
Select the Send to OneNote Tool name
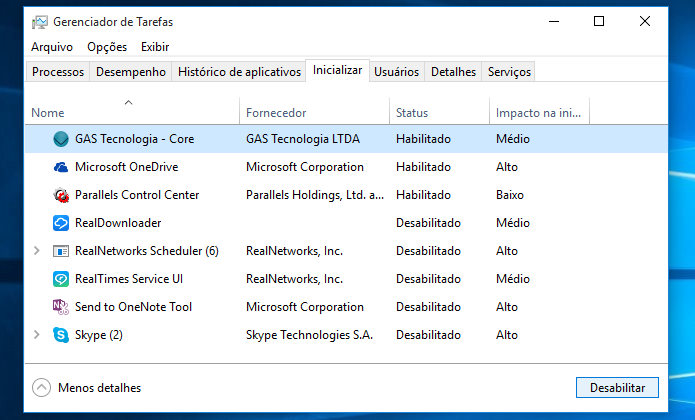point(133,307)
